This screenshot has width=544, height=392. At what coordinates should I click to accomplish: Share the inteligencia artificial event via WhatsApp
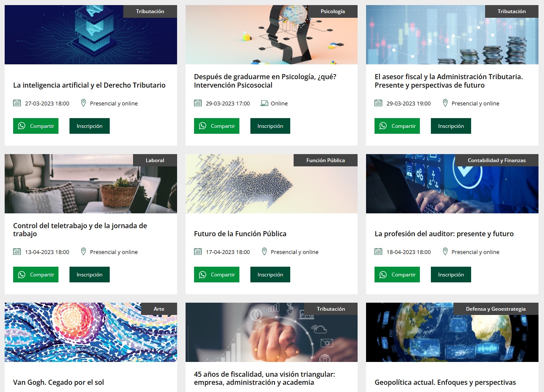coord(36,126)
